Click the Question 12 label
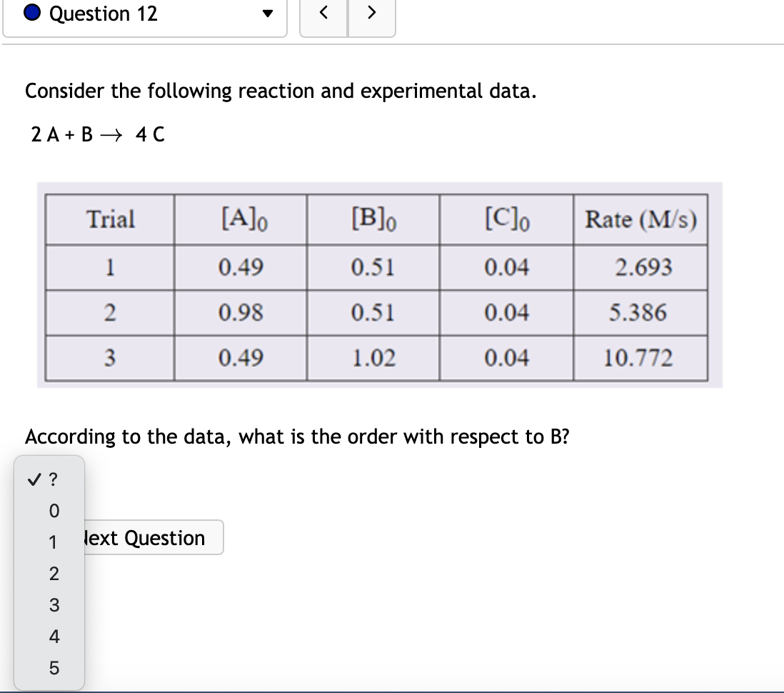Viewport: 784px width, 693px height. 102,14
